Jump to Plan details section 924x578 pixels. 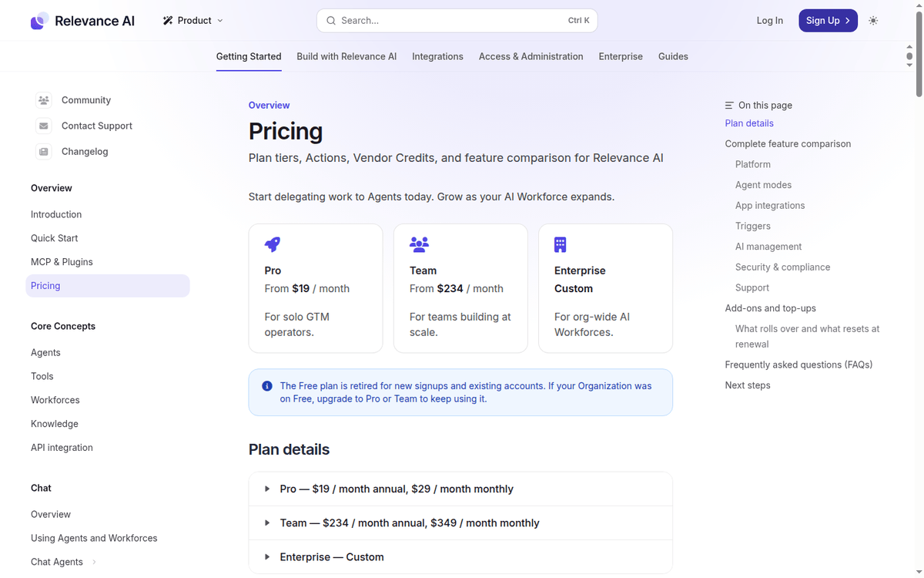[749, 123]
